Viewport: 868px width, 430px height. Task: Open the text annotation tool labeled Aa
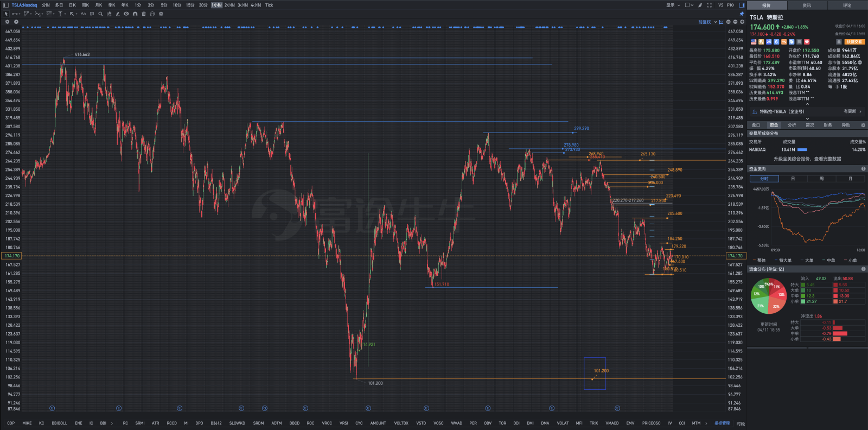click(83, 14)
